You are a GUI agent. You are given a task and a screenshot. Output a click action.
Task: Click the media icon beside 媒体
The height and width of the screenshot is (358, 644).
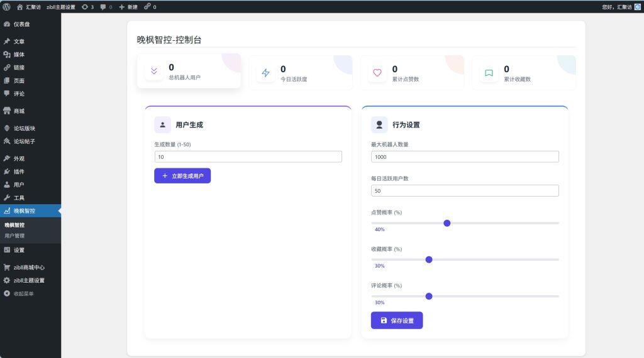[x=6, y=55]
